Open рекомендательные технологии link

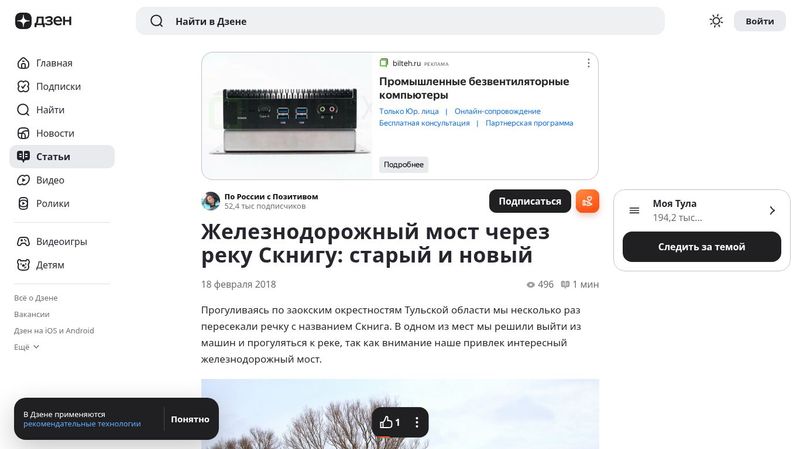[x=82, y=423]
